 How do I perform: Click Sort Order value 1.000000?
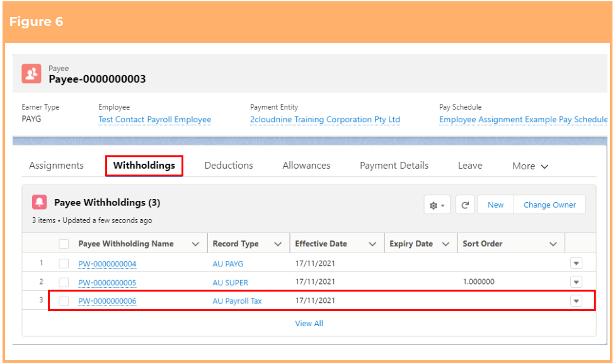click(478, 282)
